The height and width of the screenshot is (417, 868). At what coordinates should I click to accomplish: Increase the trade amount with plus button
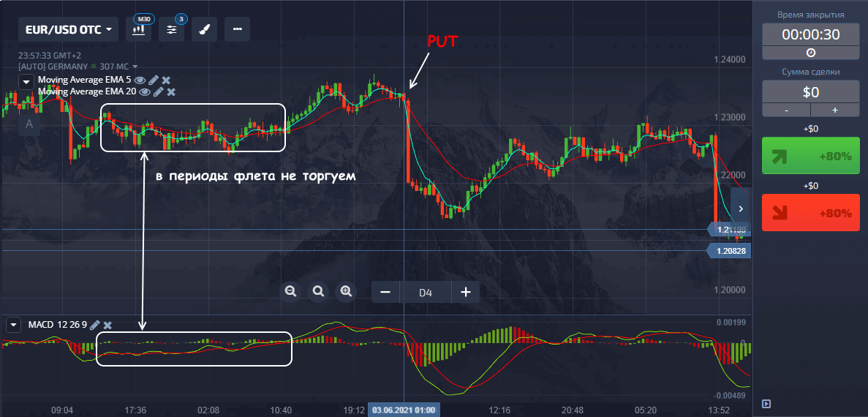[x=834, y=110]
